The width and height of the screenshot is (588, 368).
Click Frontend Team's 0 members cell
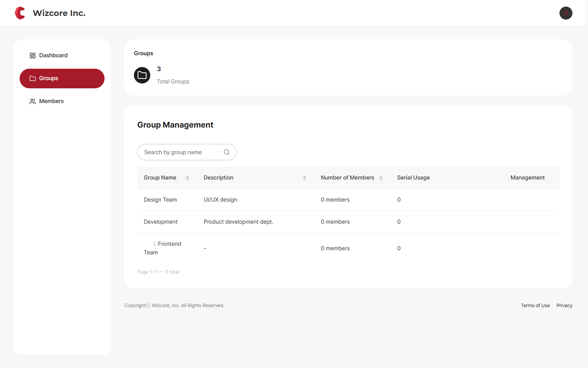[335, 248]
